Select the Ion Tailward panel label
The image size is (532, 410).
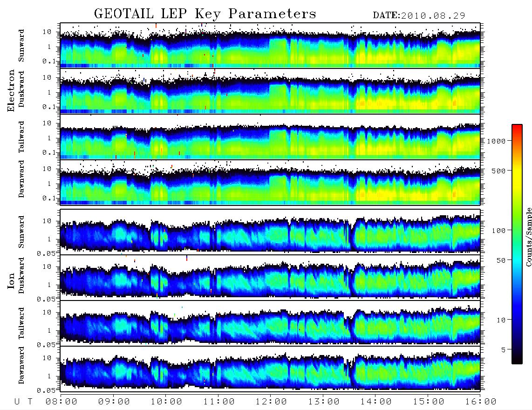click(21, 323)
